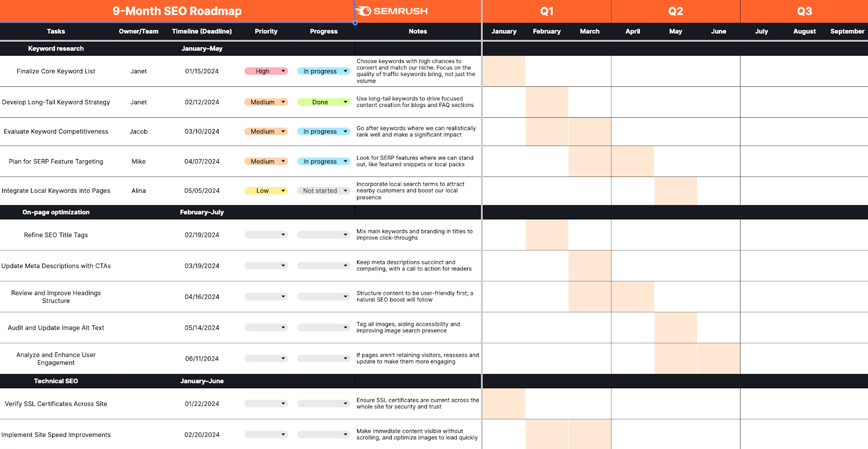Expand the Done progress dropdown
Viewport: 868px width, 449px height.
coord(346,102)
